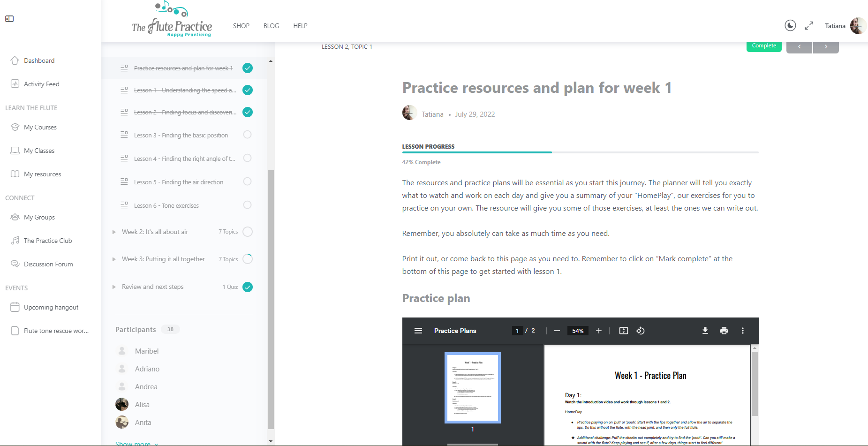
Task: Download the Practice Plans PDF
Action: pyautogui.click(x=705, y=331)
